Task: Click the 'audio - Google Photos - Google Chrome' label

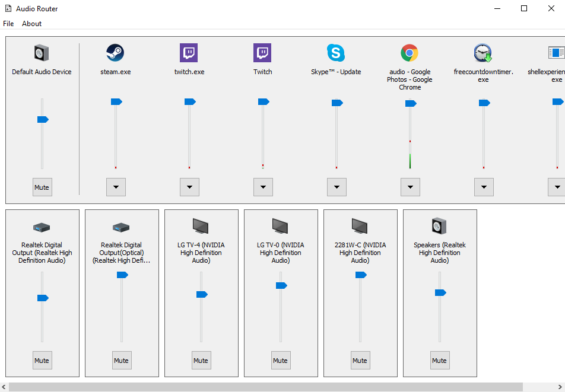Action: [410, 79]
